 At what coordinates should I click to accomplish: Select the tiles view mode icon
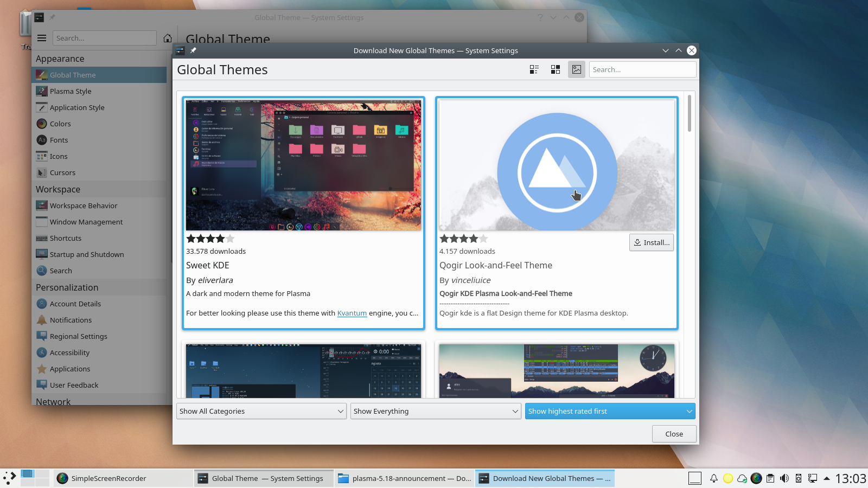coord(555,69)
